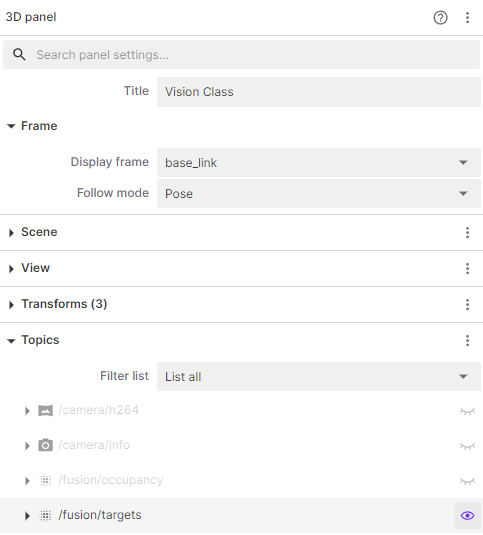Show the /camera/info topic

coord(467,446)
